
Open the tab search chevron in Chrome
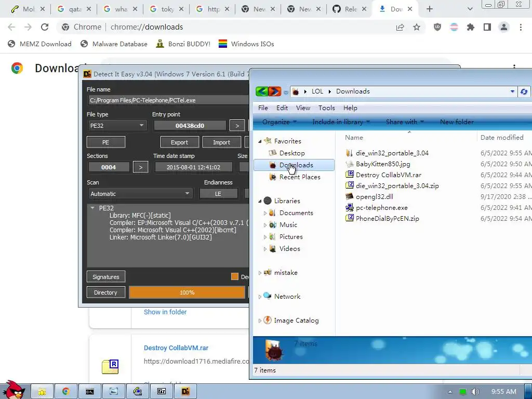pyautogui.click(x=470, y=9)
